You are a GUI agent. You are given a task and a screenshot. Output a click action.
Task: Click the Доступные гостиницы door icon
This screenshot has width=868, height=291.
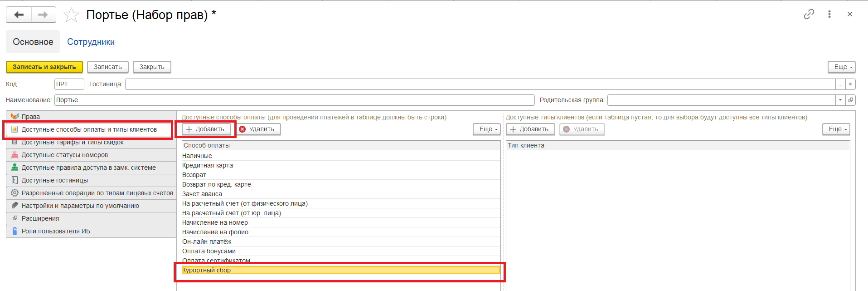[x=15, y=180]
